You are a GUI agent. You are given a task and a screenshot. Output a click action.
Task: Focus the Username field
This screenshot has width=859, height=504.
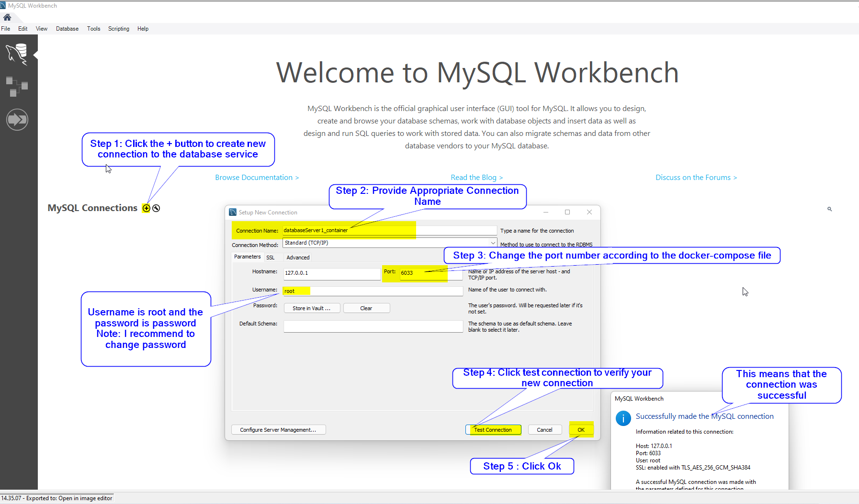tap(373, 291)
